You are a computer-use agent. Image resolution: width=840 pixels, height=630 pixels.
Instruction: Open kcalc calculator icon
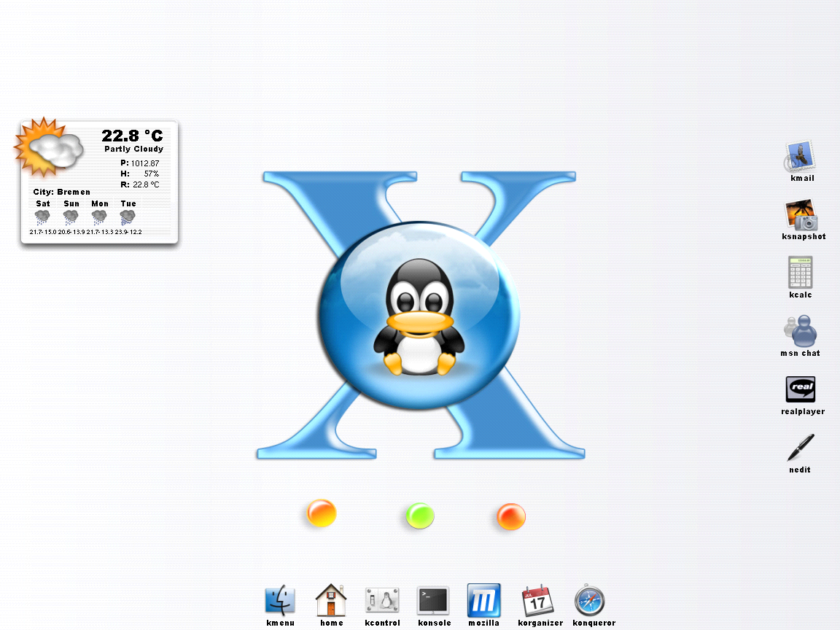pyautogui.click(x=801, y=272)
